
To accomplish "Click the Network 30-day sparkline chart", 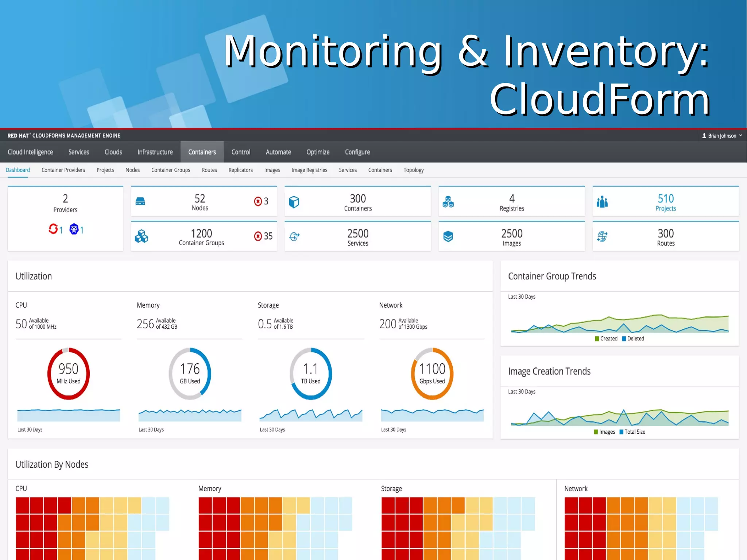I will tap(432, 415).
